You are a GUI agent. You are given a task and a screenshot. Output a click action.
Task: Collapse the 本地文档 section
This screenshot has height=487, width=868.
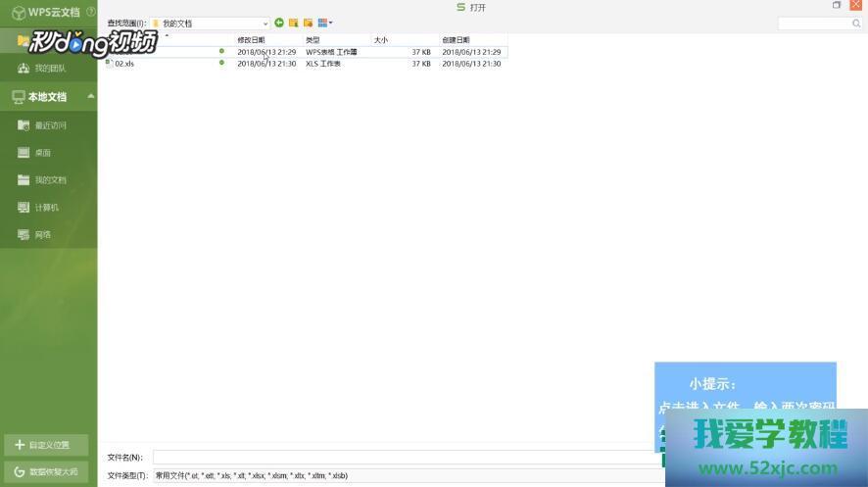pyautogui.click(x=91, y=96)
